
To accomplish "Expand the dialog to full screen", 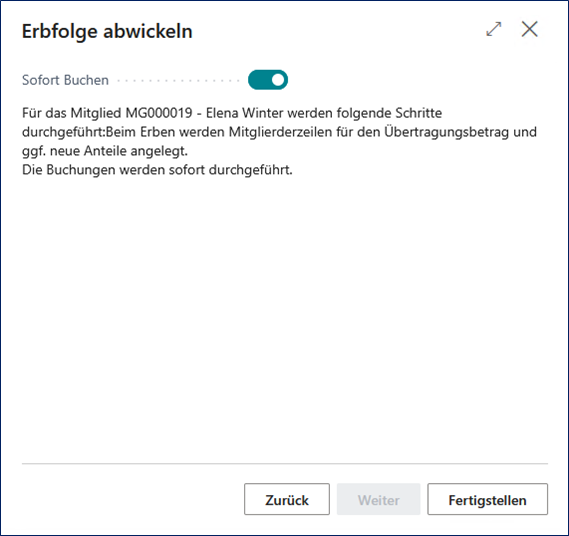I will pos(494,29).
